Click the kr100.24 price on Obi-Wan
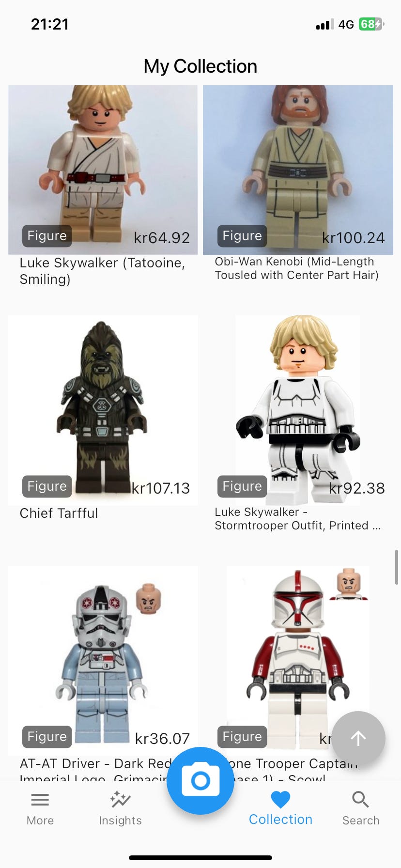Screen dimensions: 401x868 [354, 238]
